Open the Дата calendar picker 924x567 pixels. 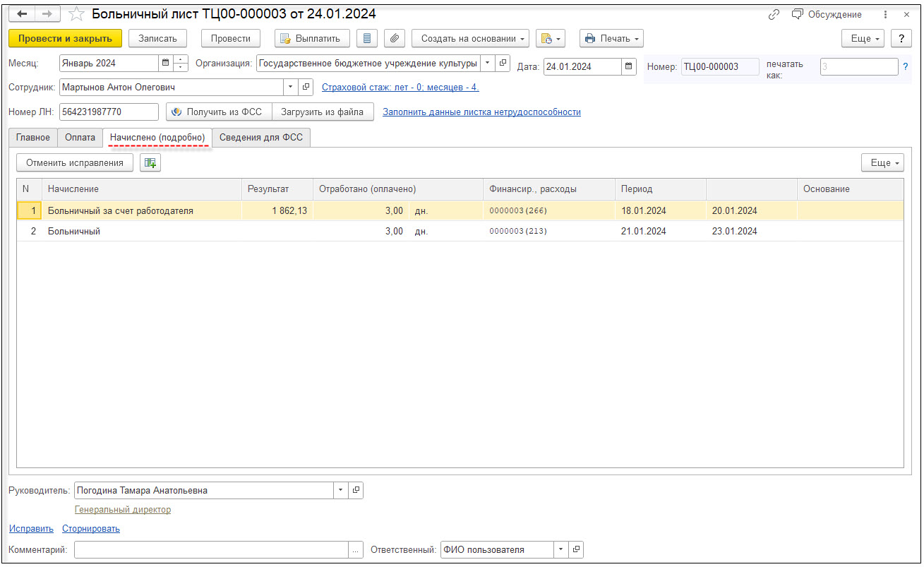(629, 67)
